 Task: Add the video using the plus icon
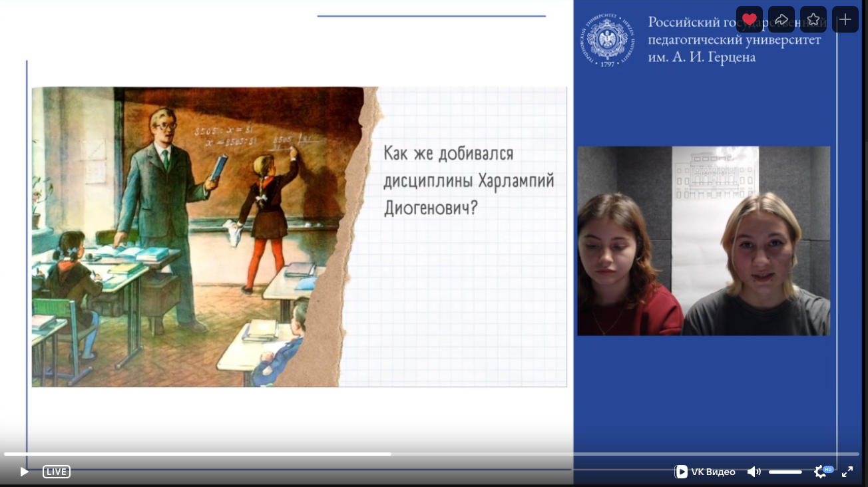(x=845, y=19)
